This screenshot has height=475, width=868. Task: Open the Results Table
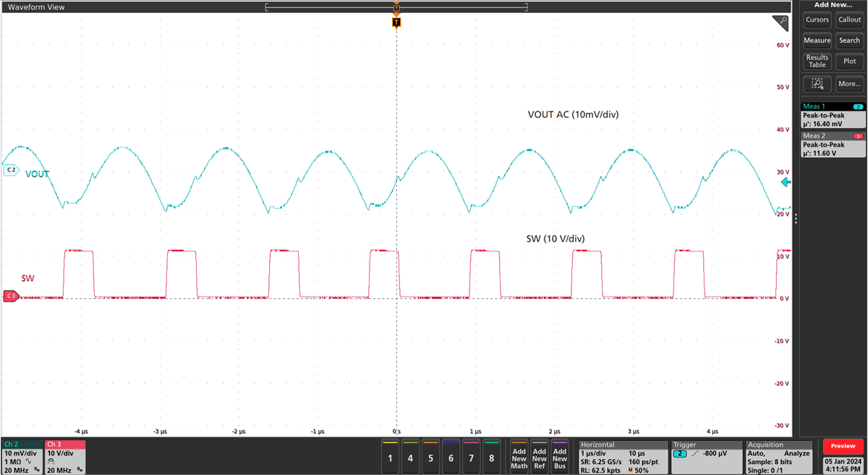click(x=817, y=61)
